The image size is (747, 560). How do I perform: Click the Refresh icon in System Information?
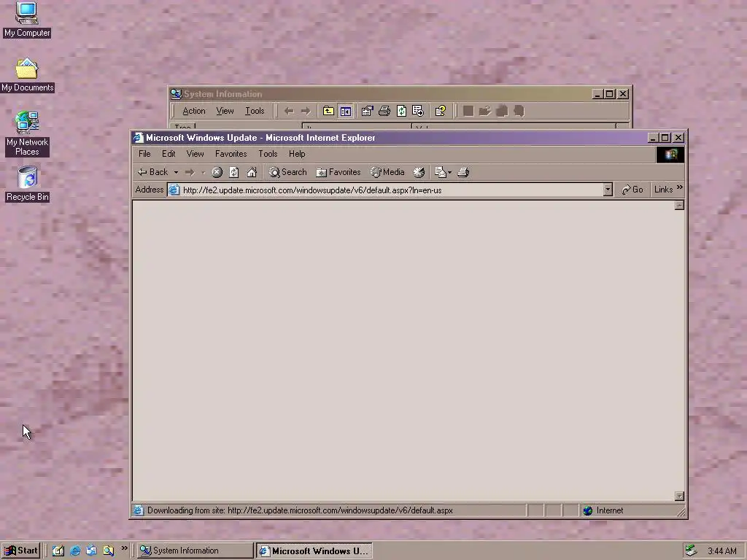[401, 111]
